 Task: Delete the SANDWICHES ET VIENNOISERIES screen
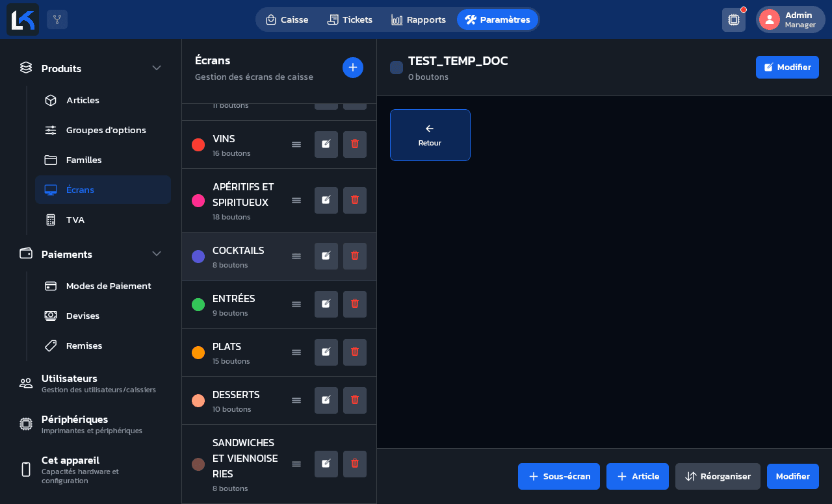[355, 464]
